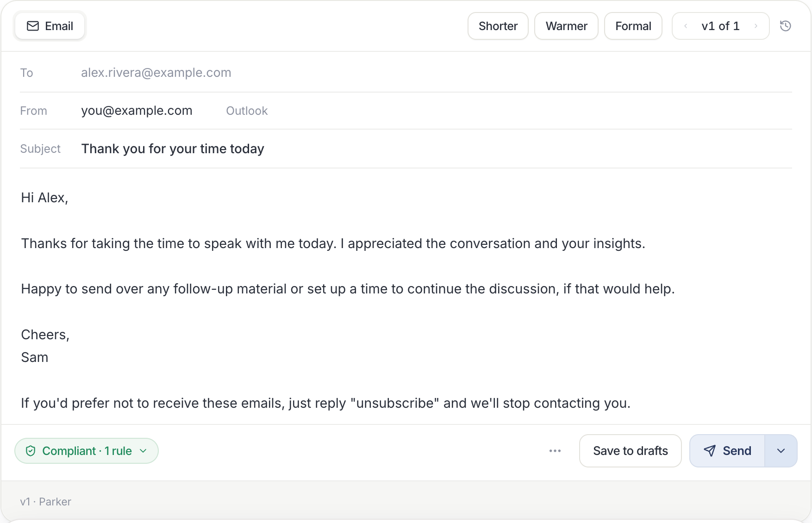The image size is (812, 523).
Task: Click the 'Cheers,' sign-off line
Action: tap(45, 335)
